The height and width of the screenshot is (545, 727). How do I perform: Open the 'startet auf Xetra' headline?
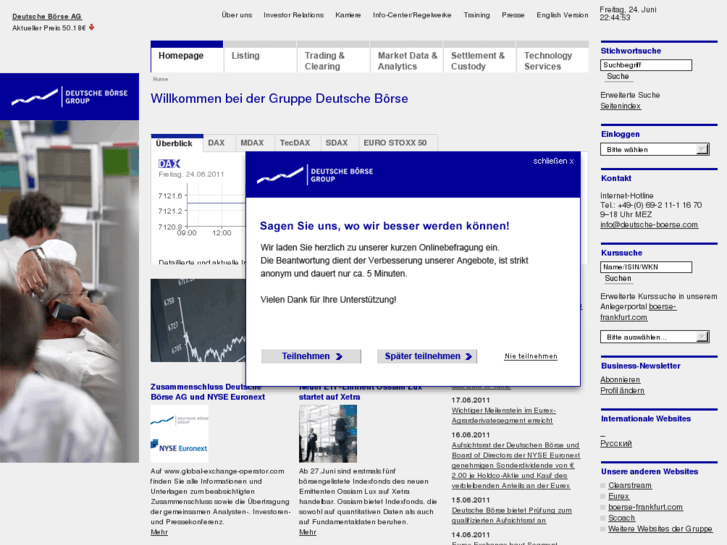(x=329, y=397)
